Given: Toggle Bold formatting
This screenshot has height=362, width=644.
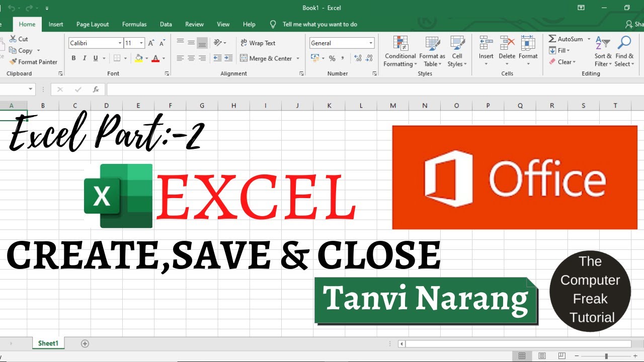Looking at the screenshot, I should coord(73,58).
